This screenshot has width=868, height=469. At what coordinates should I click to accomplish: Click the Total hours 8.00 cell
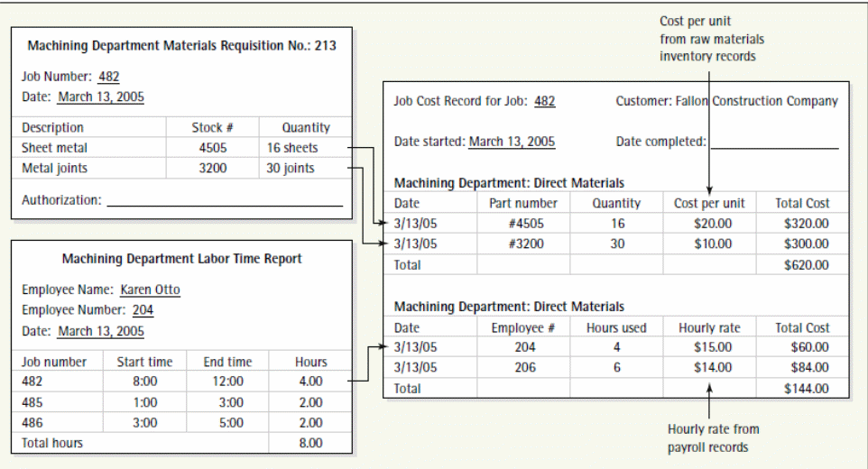(x=310, y=443)
